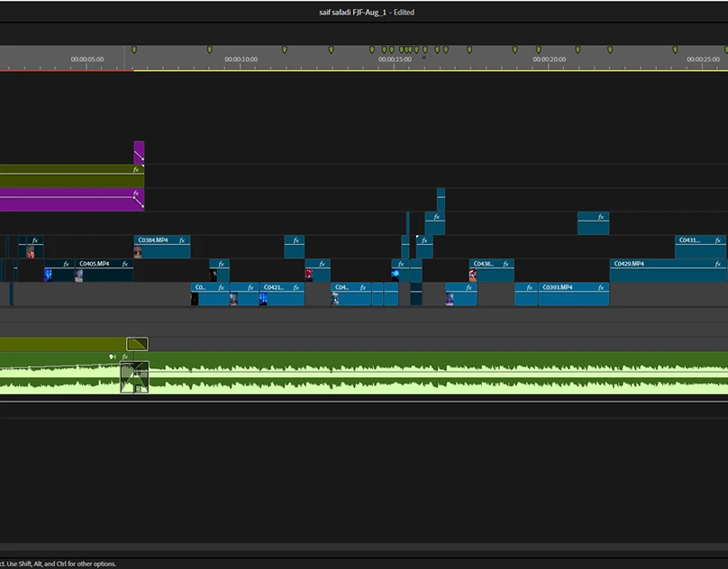The image size is (728, 569).
Task: Click the thumbnail inside clip C0384.MP4
Action: coord(138,252)
